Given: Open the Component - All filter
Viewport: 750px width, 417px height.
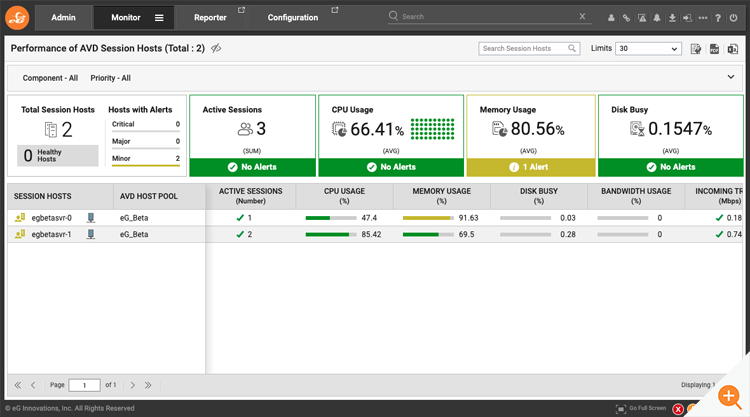Looking at the screenshot, I should coord(50,78).
